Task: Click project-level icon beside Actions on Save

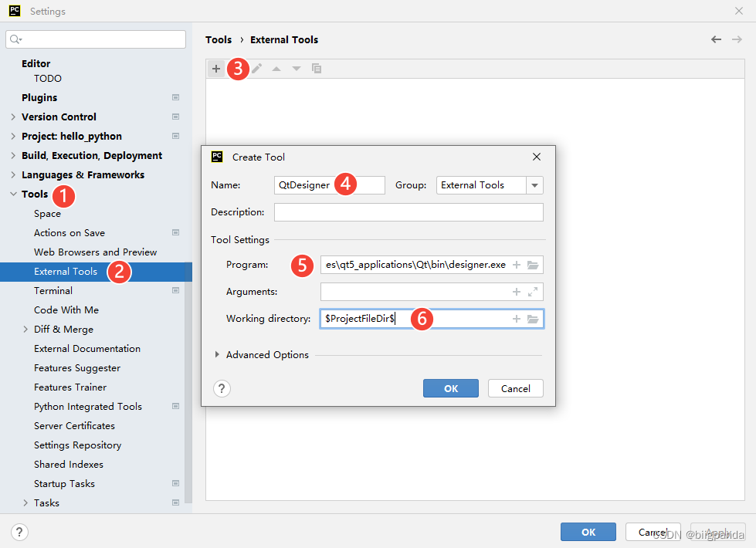Action: pyautogui.click(x=175, y=232)
